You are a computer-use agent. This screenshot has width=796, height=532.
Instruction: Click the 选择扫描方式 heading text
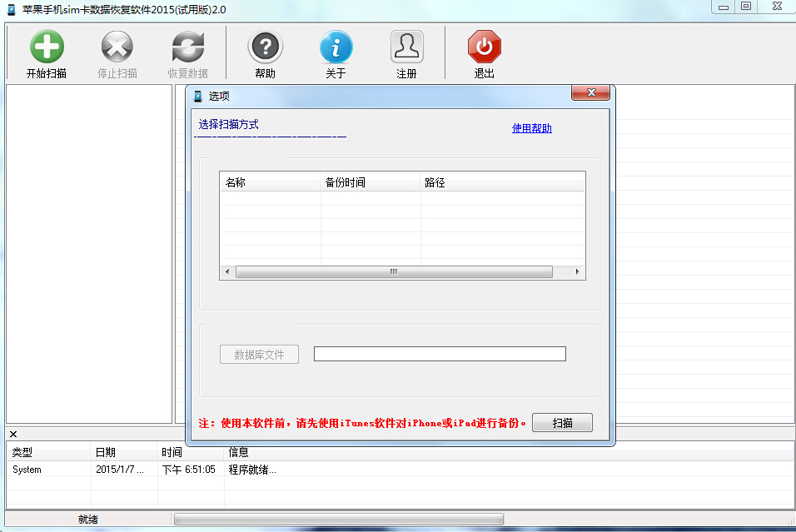coord(228,124)
